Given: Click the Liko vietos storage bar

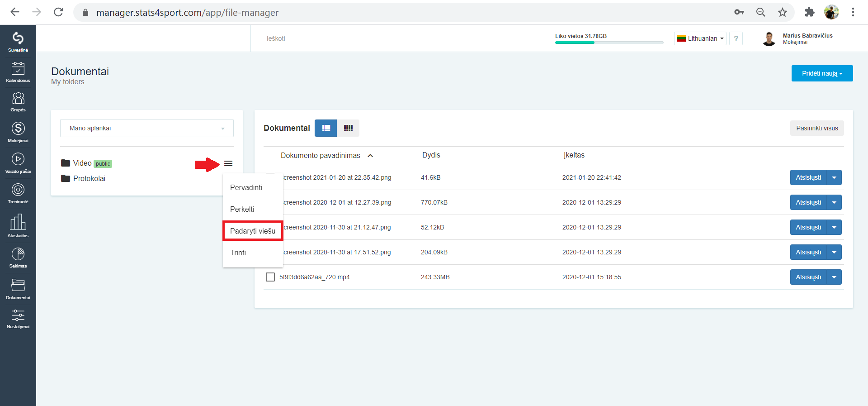Looking at the screenshot, I should point(609,43).
